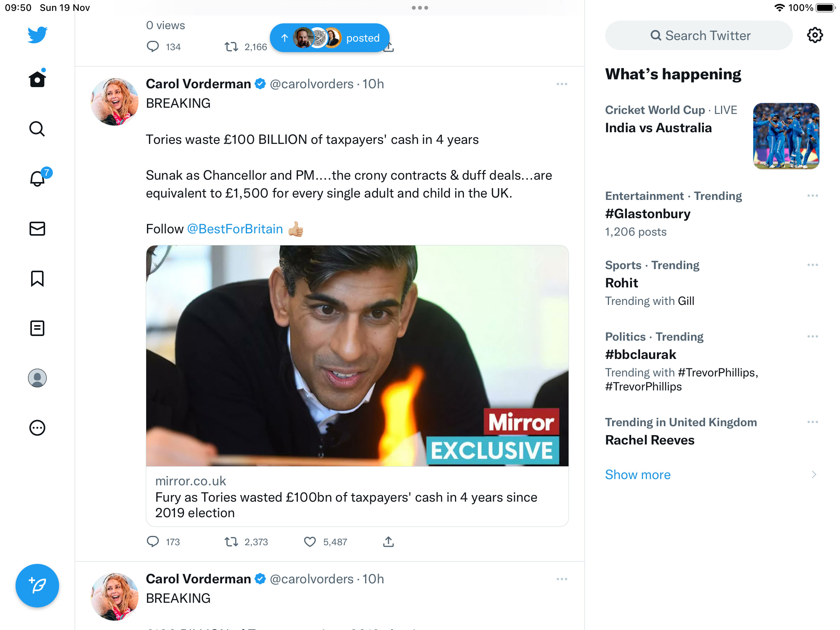The height and width of the screenshot is (630, 840).
Task: Open the Mirror article image with Sunak
Action: [x=357, y=355]
